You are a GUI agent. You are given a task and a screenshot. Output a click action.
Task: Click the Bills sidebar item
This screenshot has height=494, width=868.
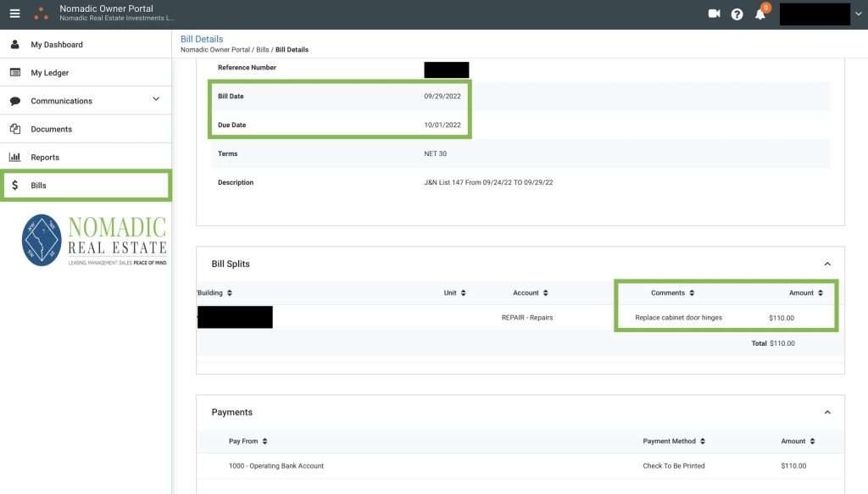tap(39, 186)
